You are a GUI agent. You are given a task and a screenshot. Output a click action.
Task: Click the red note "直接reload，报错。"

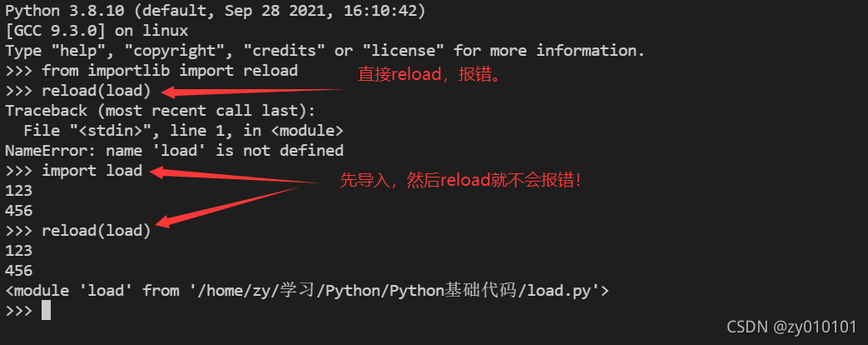(x=433, y=75)
